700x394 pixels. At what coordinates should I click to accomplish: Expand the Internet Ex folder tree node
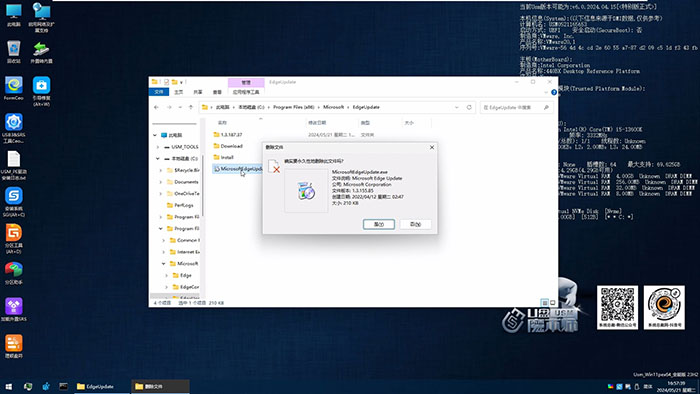coord(164,252)
